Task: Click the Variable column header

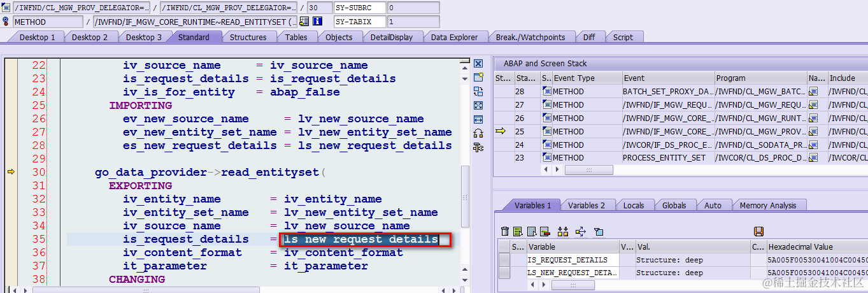Action: click(x=572, y=247)
